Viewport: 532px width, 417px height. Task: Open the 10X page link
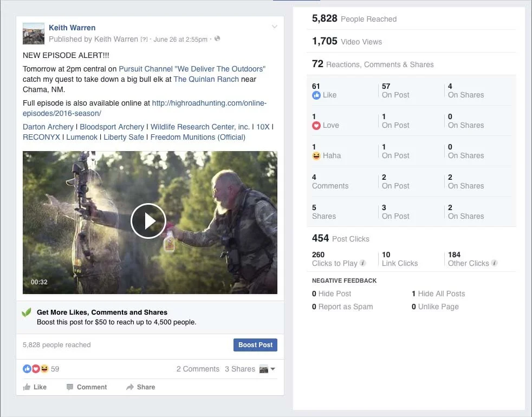[263, 127]
